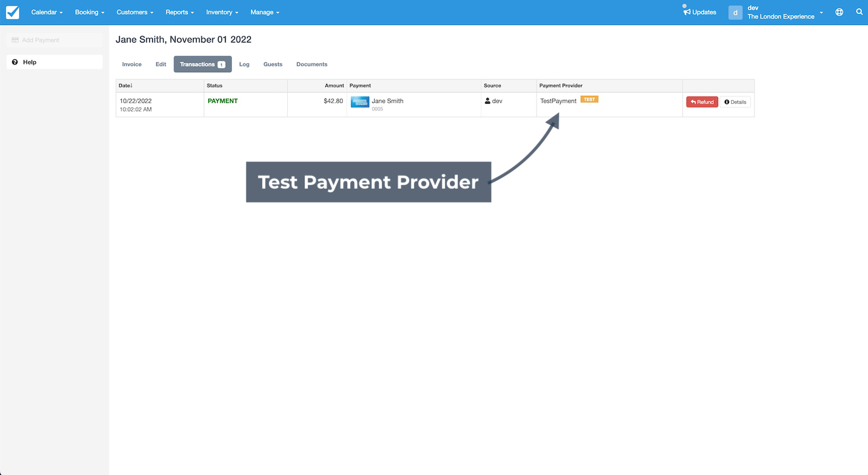This screenshot has height=475, width=868.
Task: Click the green PAYMENT status
Action: pyautogui.click(x=223, y=101)
